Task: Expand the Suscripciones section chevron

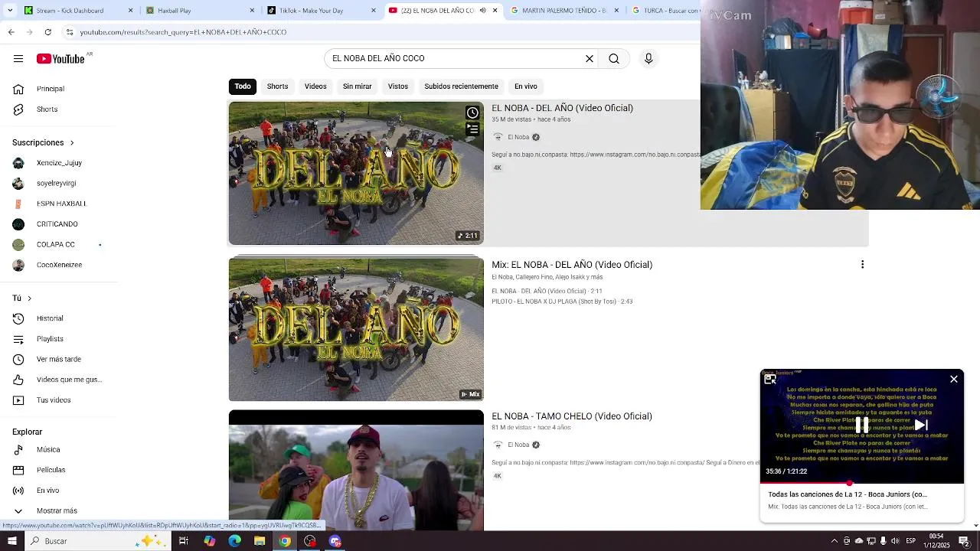Action: click(72, 143)
